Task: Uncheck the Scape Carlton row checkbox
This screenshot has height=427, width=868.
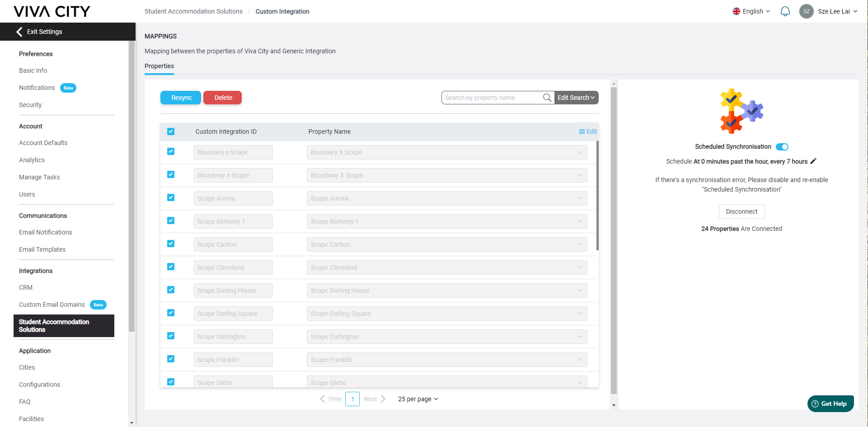Action: [x=171, y=244]
